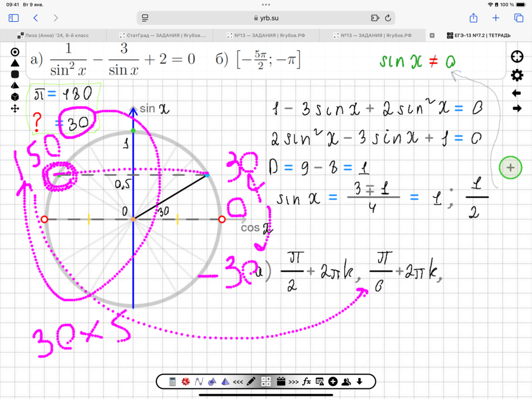Screen dimensions: 532x399
Task: Expand toolbar with >>> arrows
Action: pyautogui.click(x=294, y=381)
